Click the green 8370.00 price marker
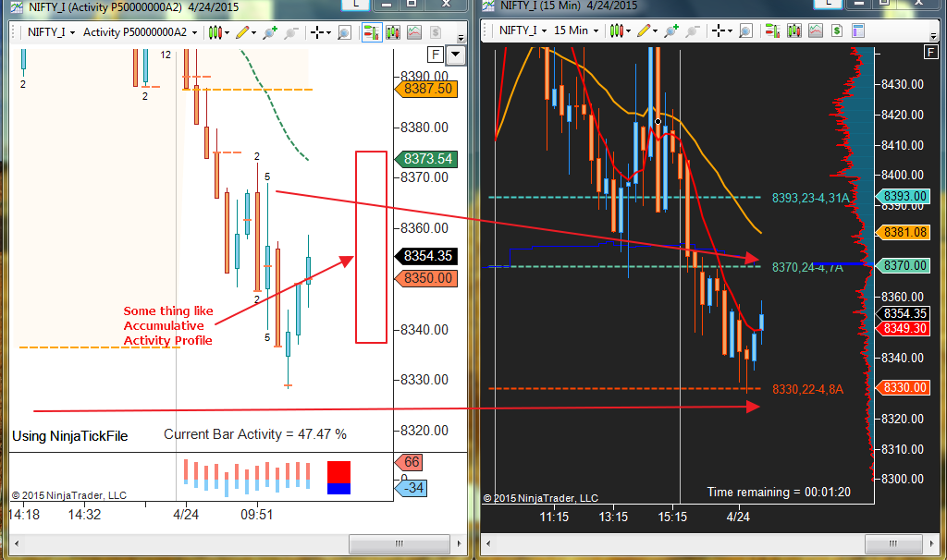 coord(903,265)
